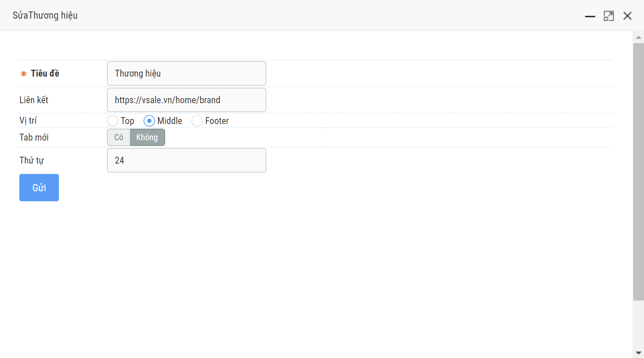Screen dimensions: 644x358
Task: Click into the Liên kết URL field
Action: point(186,100)
